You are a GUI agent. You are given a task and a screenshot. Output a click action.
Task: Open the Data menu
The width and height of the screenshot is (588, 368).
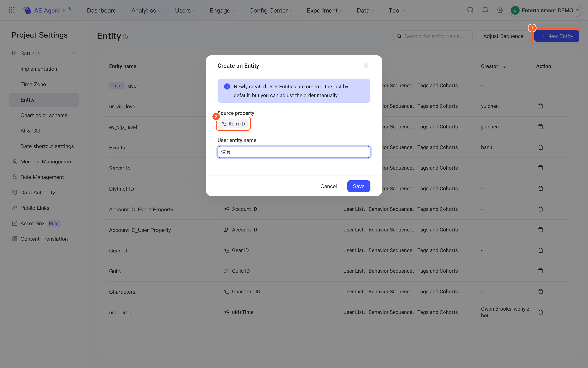pos(365,10)
